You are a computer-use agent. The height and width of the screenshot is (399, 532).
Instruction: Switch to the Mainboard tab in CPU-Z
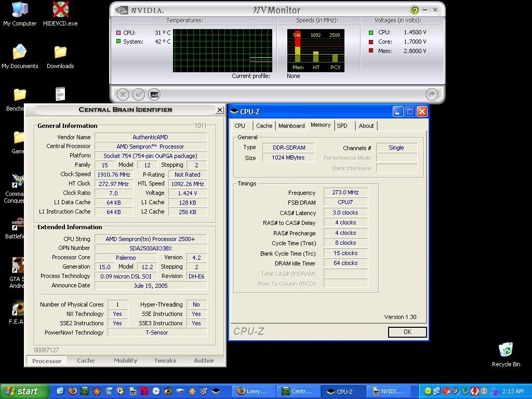click(x=291, y=126)
